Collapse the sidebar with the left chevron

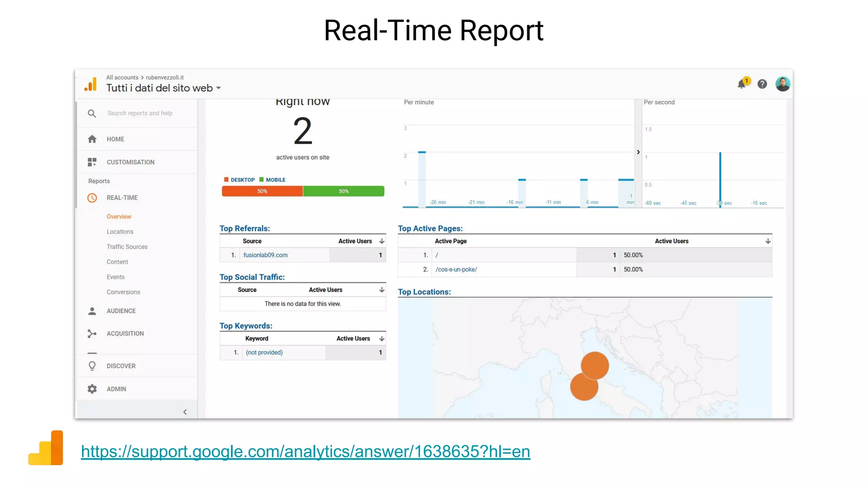coord(185,412)
